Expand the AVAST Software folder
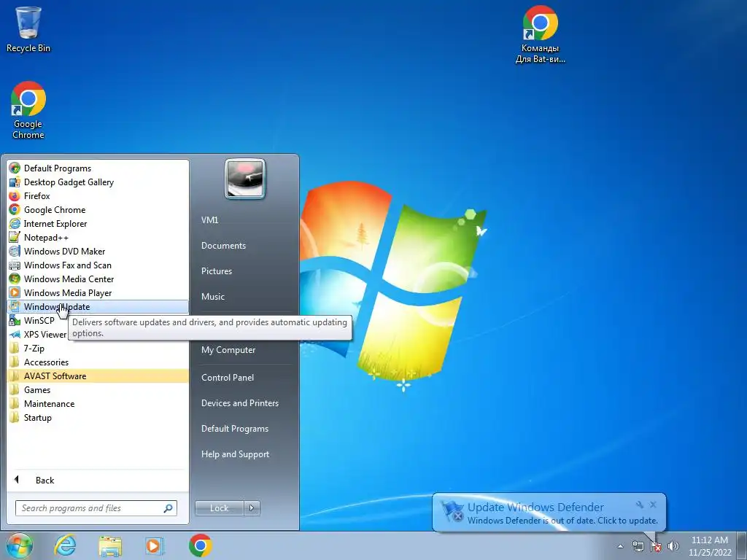Screen dimensions: 747x560 point(98,376)
